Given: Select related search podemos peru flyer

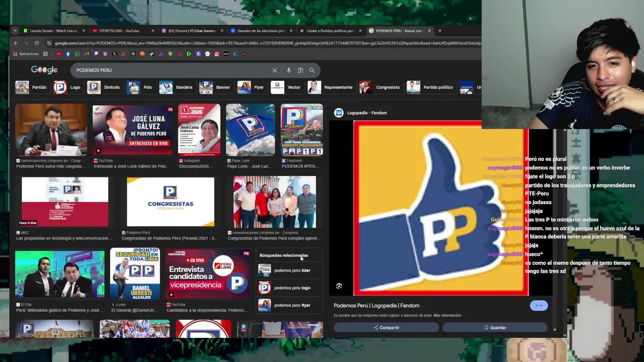Looking at the screenshot, I should (289, 305).
